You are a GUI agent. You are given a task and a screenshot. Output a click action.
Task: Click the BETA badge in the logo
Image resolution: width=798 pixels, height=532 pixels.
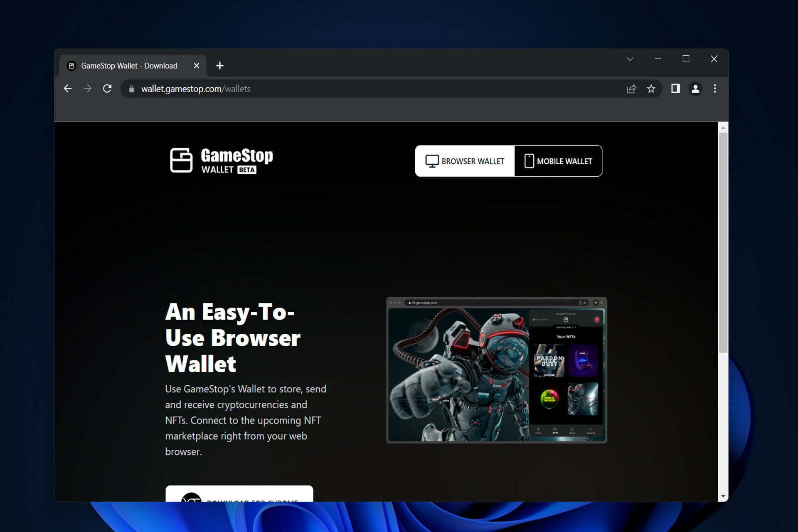tap(247, 170)
